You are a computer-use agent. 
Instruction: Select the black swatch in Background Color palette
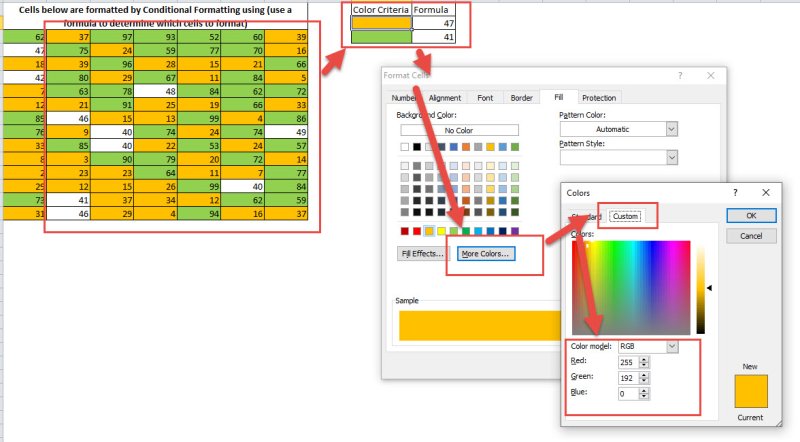point(417,147)
